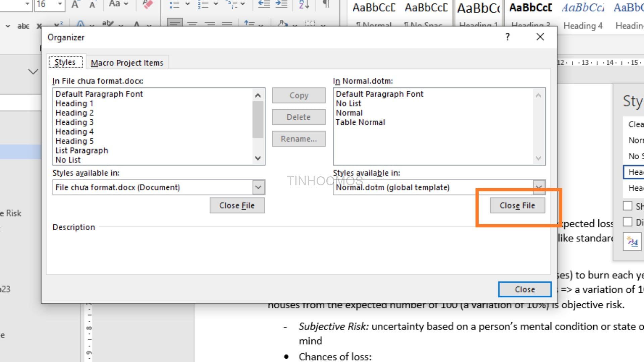This screenshot has height=362, width=644.
Task: Expand the bullet library dropdown arrow
Action: coord(187,4)
